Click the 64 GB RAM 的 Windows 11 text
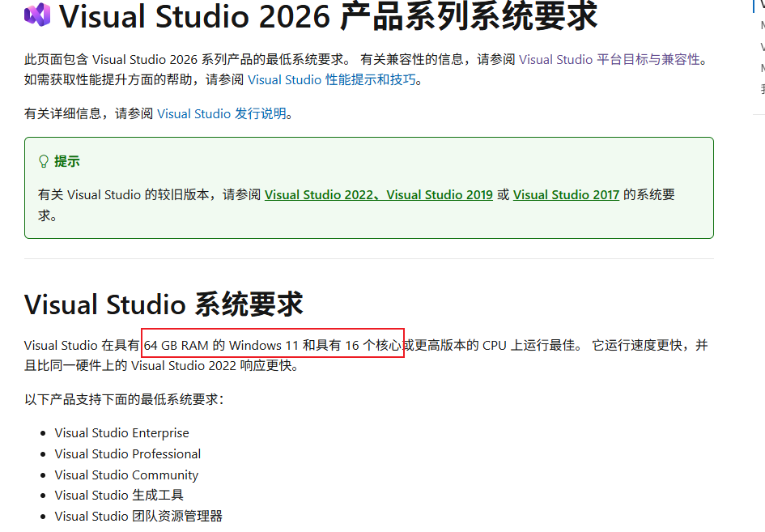The image size is (765, 532). (221, 346)
